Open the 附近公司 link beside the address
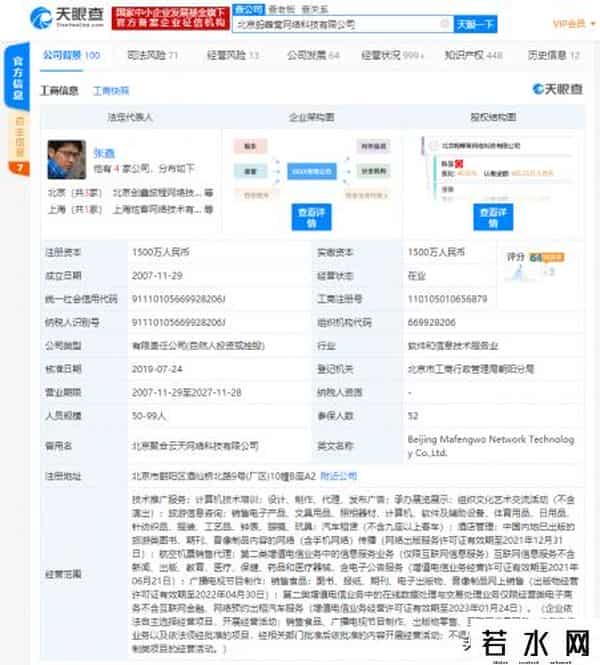 (x=338, y=476)
